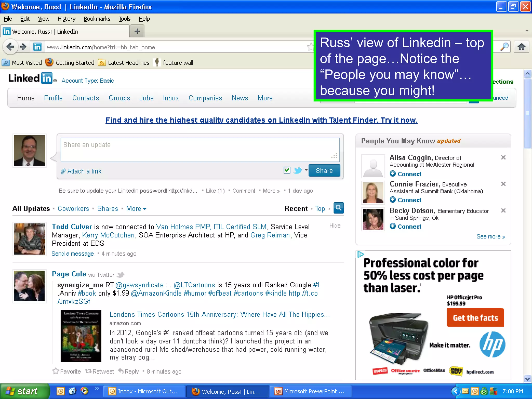The image size is (532, 399).
Task: Open LinkedIn Companies nav item
Action: tap(205, 98)
